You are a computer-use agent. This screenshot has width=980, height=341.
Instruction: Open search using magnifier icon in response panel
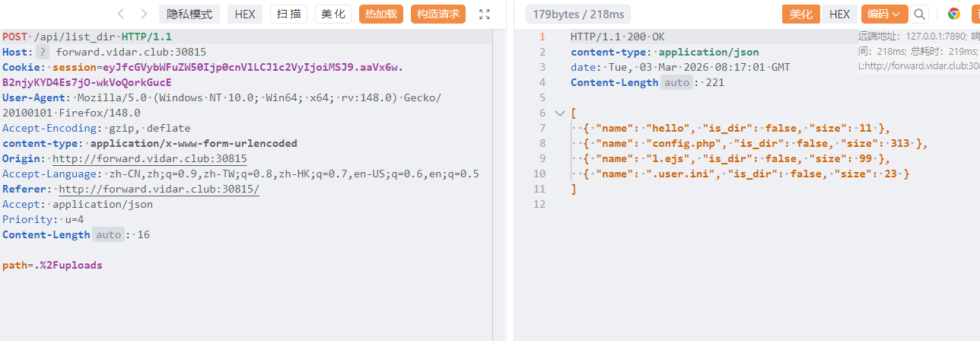click(920, 14)
